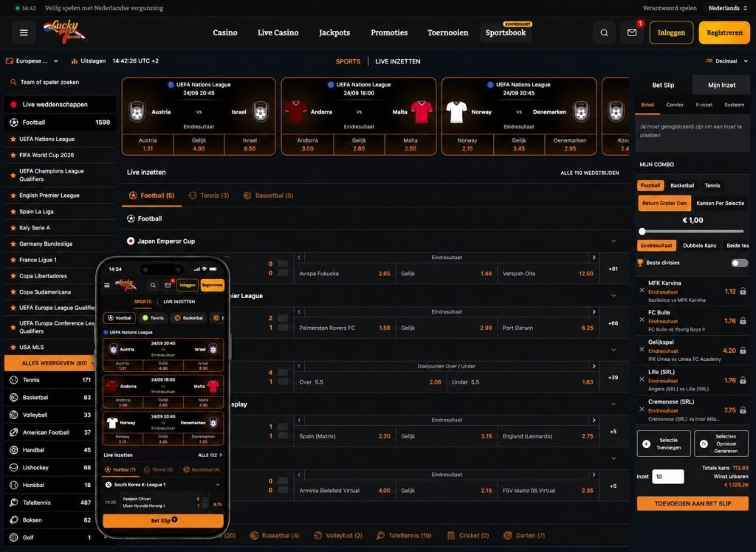Select the Basketbal chip in Mijn Combo

[x=681, y=186]
